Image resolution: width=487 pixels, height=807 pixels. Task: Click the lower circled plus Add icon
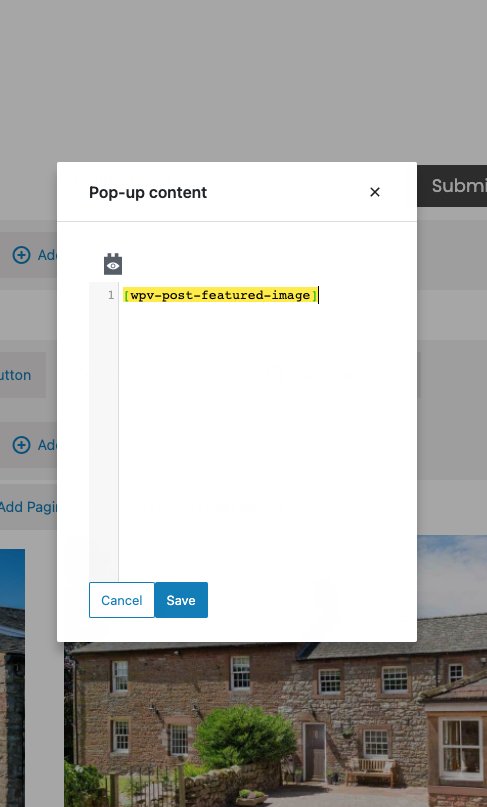(21, 445)
